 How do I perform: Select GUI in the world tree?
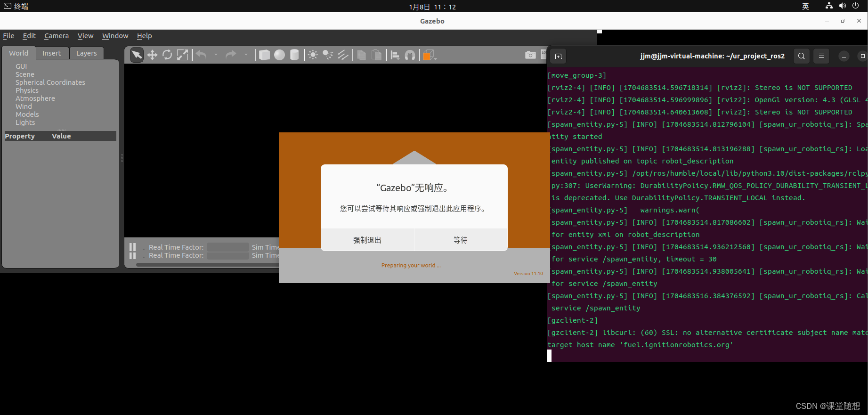pos(21,66)
